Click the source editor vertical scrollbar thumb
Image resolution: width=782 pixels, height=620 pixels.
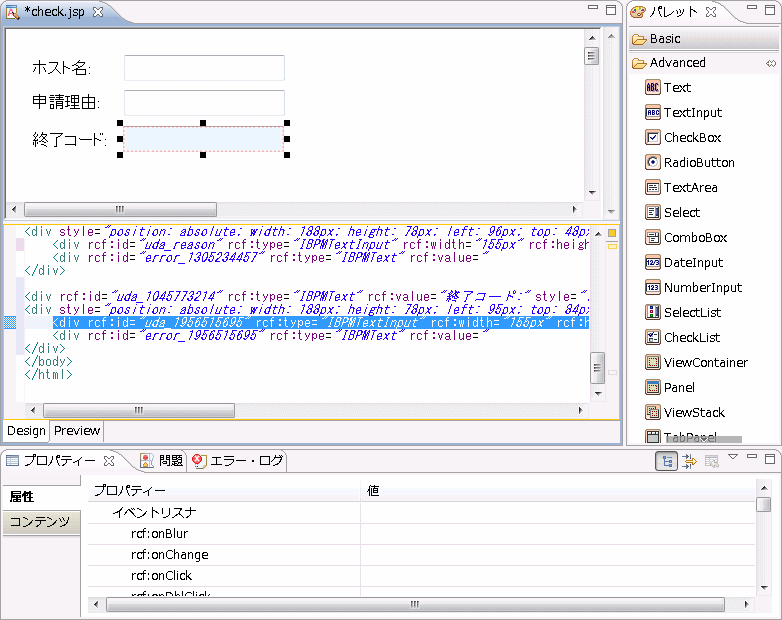pos(597,368)
